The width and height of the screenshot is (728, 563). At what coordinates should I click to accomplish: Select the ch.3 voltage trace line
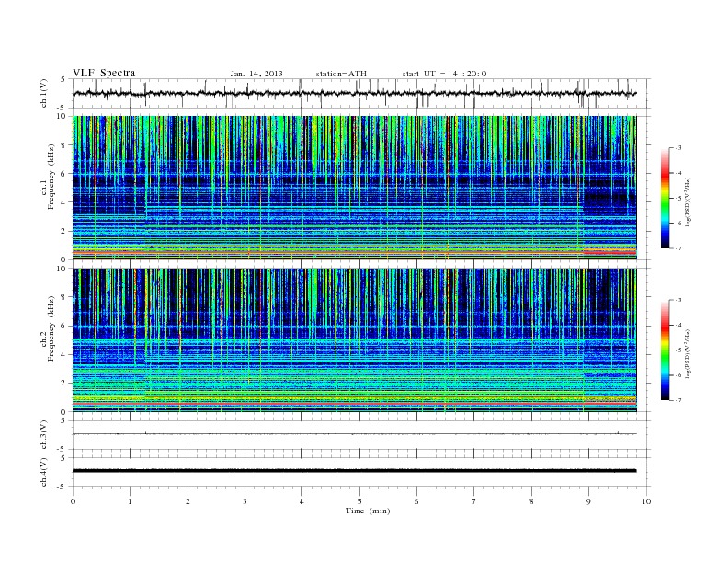pyautogui.click(x=354, y=434)
